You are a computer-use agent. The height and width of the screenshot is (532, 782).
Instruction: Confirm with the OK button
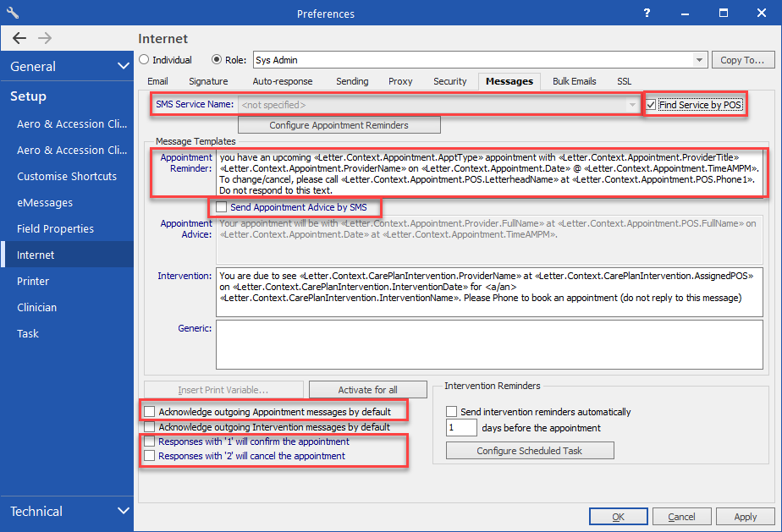[619, 517]
